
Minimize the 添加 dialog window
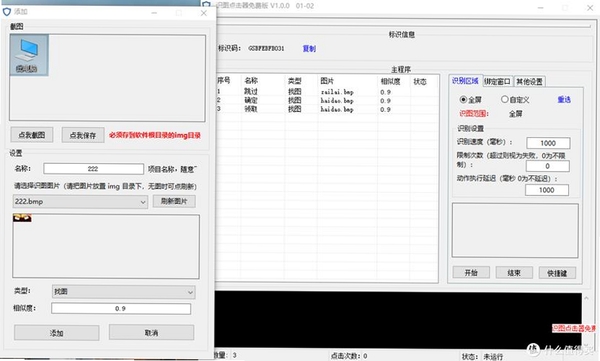(x=154, y=13)
